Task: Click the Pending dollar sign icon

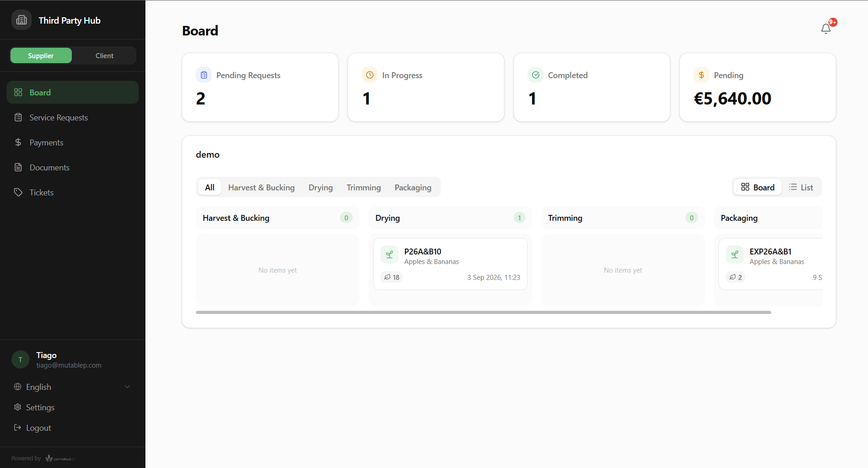Action: coord(701,75)
